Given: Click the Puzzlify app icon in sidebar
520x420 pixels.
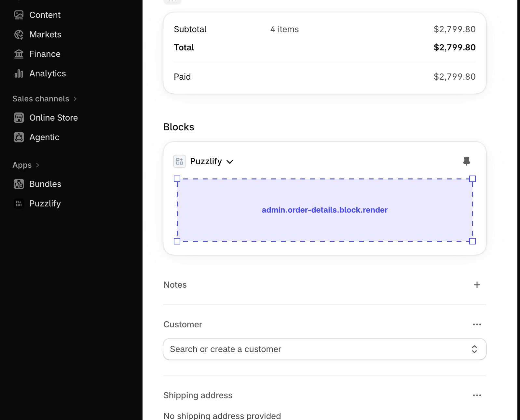Looking at the screenshot, I should [x=19, y=203].
